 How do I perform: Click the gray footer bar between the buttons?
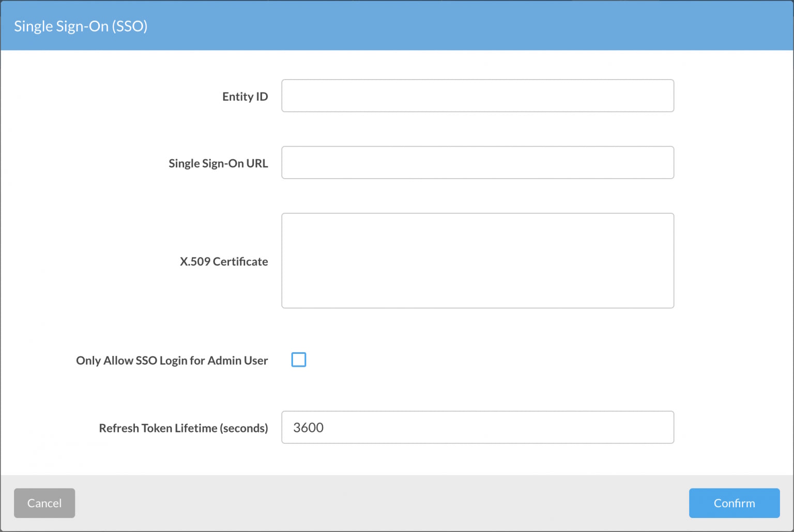pos(383,503)
